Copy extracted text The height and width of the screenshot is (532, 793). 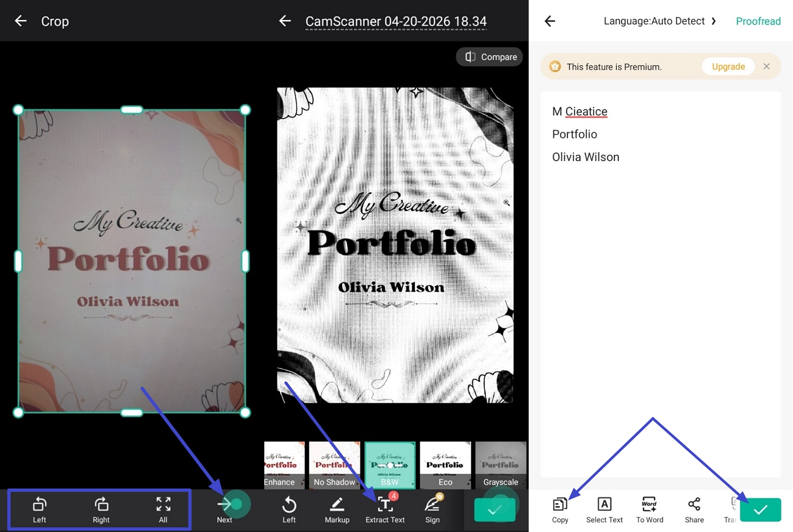coord(560,510)
